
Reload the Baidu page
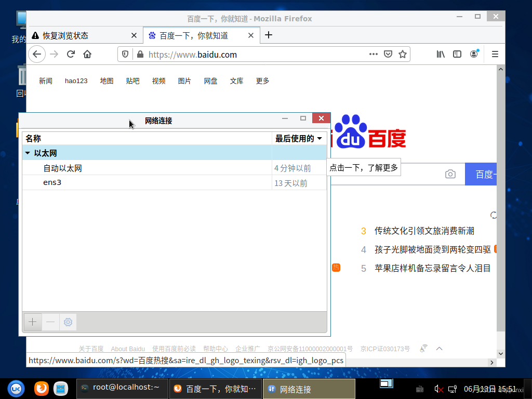click(71, 54)
